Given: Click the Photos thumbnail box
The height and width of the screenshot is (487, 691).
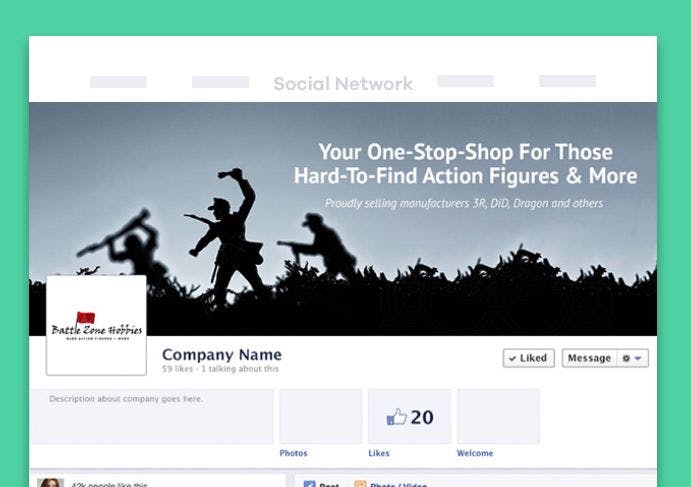Looking at the screenshot, I should 320,416.
